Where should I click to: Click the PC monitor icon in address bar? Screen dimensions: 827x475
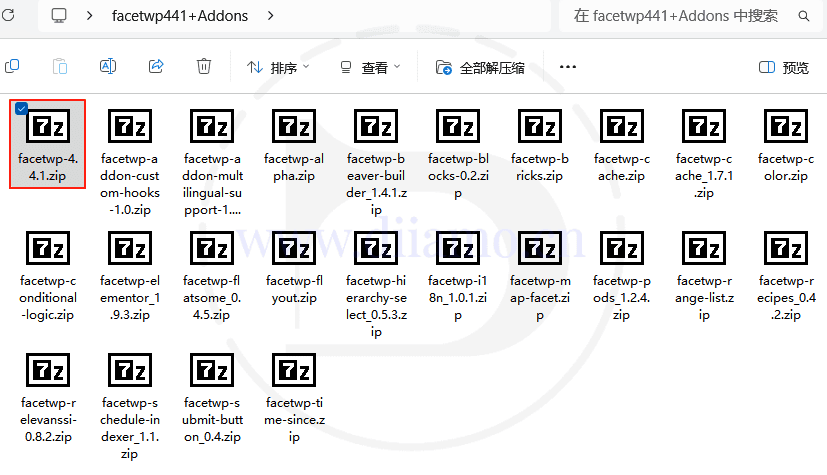click(59, 16)
